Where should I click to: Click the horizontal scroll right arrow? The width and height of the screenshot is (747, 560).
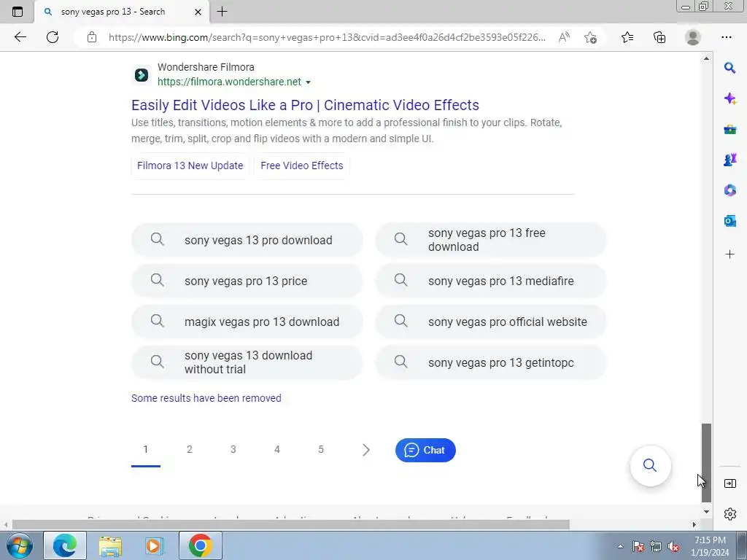(x=694, y=525)
